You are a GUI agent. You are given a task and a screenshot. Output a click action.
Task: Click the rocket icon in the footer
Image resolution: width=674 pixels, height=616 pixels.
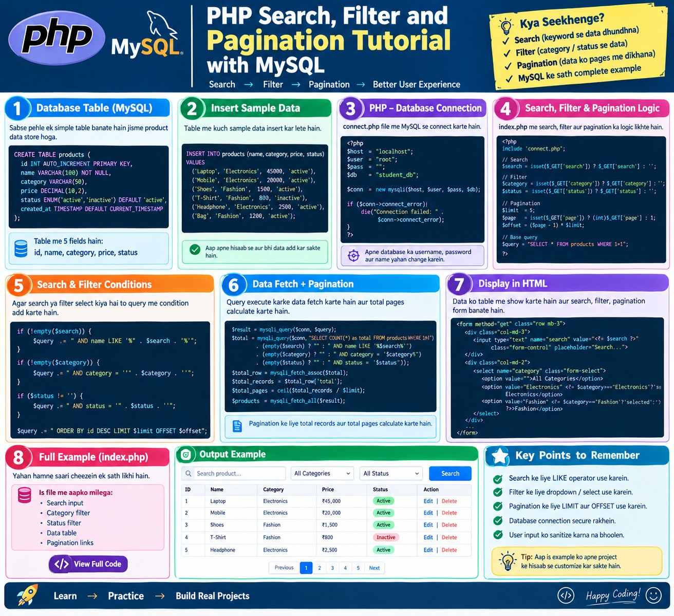27,595
